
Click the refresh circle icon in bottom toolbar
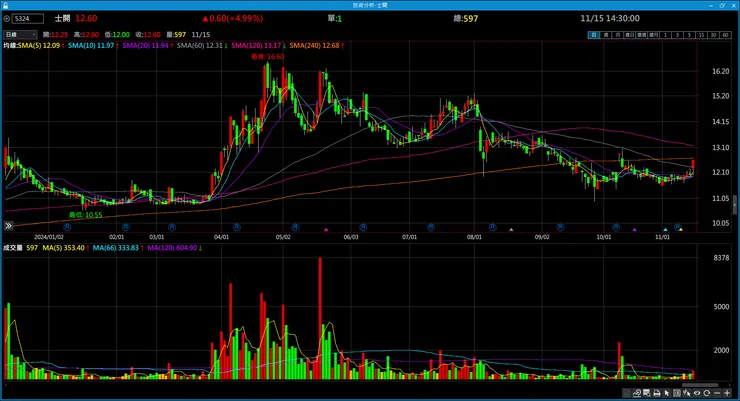(706, 393)
